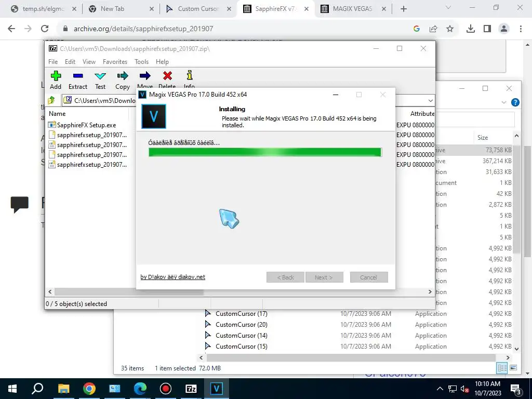Image resolution: width=532 pixels, height=399 pixels.
Task: Click the 7-Zip horizontal scrollbar right arrow
Action: pos(430,292)
